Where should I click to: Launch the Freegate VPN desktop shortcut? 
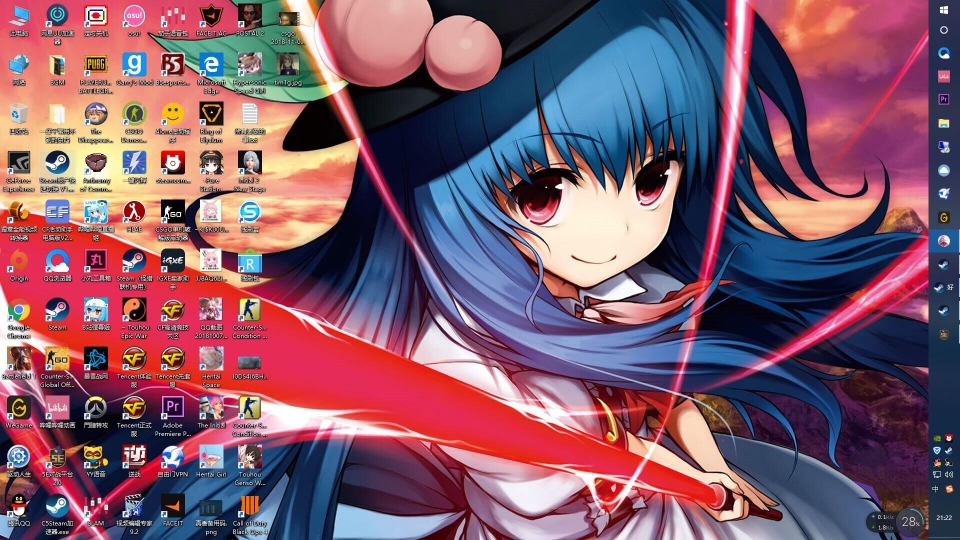(x=173, y=461)
